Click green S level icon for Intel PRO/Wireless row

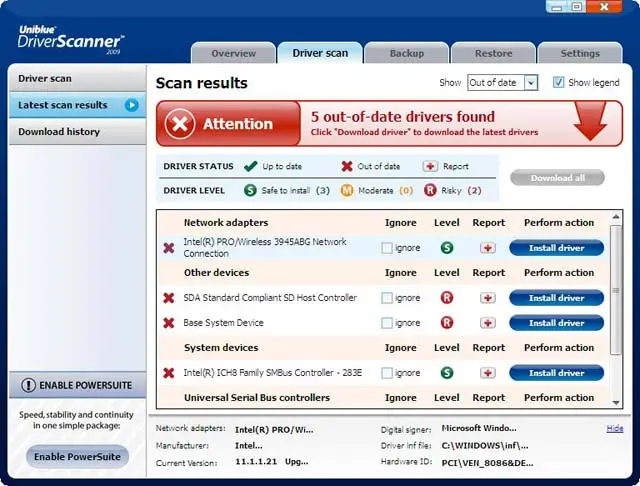[x=447, y=248]
